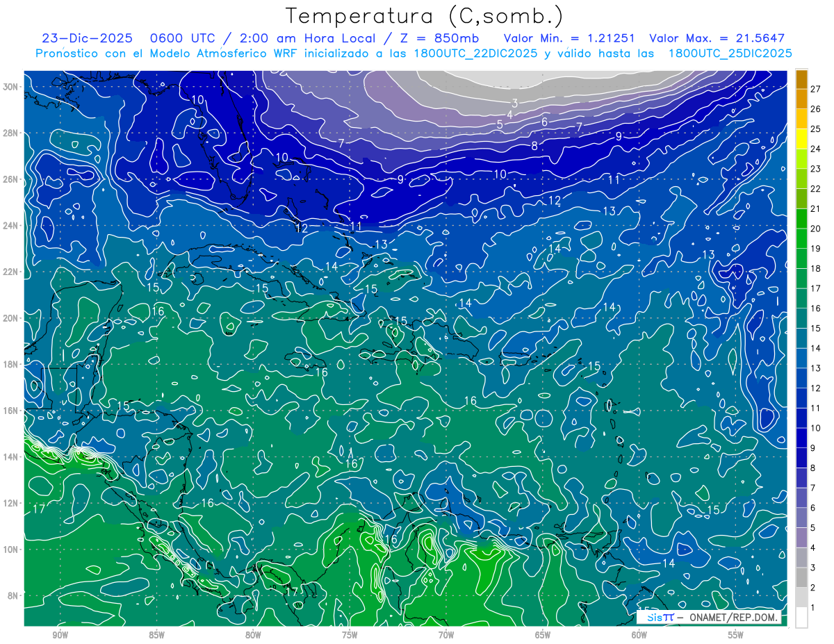Click the '4' contour label on the map
This screenshot has height=644, width=834.
(x=509, y=115)
